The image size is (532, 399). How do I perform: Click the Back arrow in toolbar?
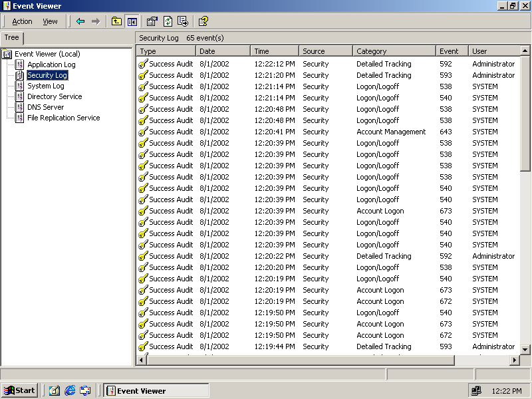80,21
